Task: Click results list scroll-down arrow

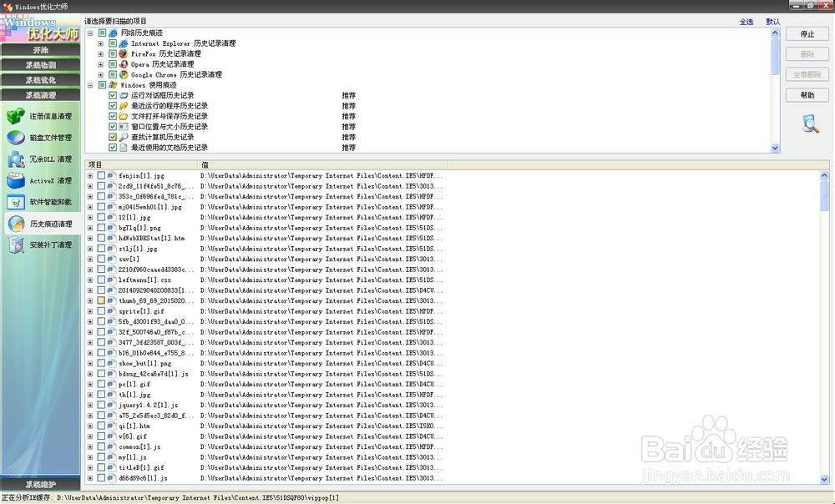Action: 824,479
